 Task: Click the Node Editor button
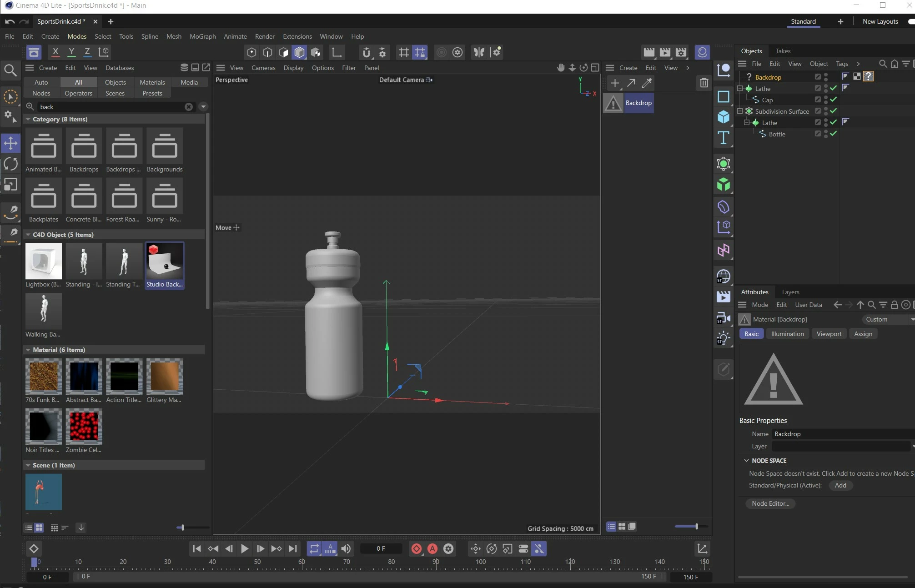pyautogui.click(x=770, y=503)
